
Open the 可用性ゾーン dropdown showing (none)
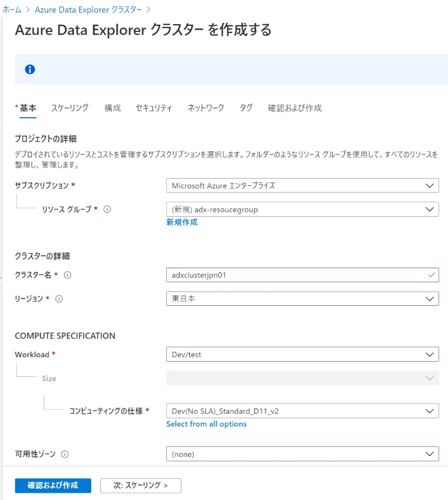[302, 454]
